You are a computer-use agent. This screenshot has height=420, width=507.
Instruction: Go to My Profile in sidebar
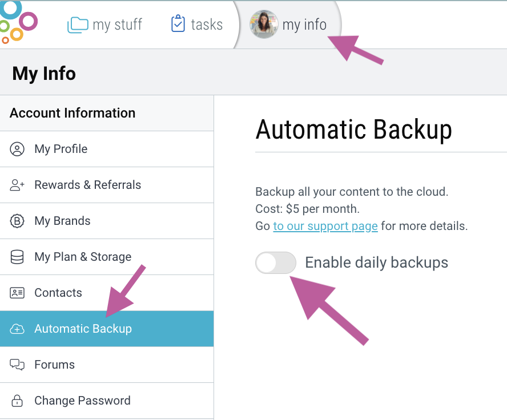pos(61,150)
